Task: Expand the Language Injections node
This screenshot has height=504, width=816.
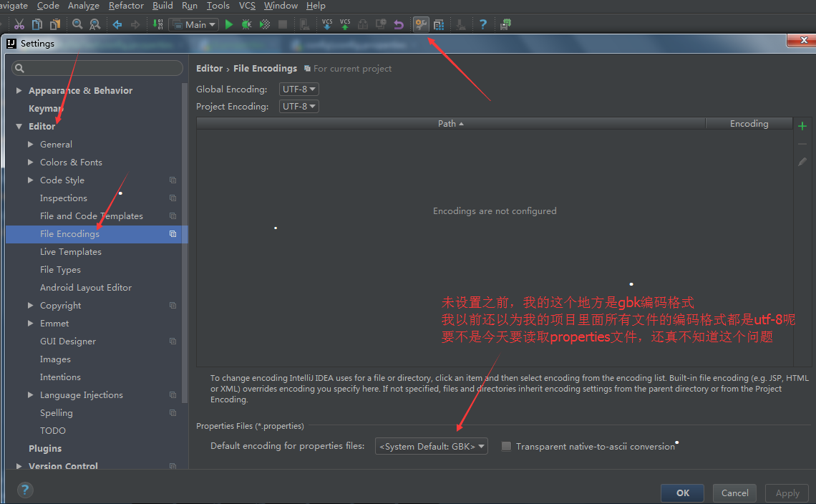Action: point(30,395)
